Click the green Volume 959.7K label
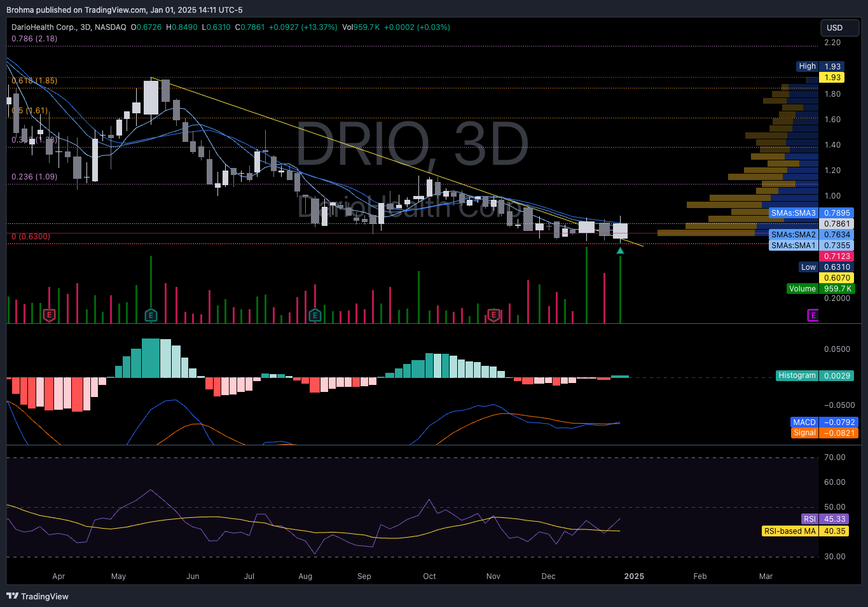 click(821, 289)
